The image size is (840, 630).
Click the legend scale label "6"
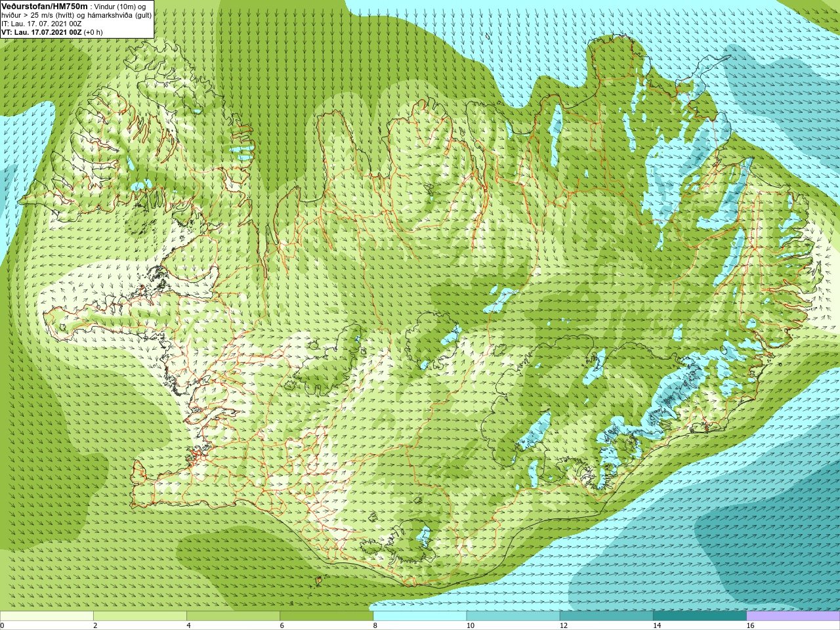[x=282, y=625]
